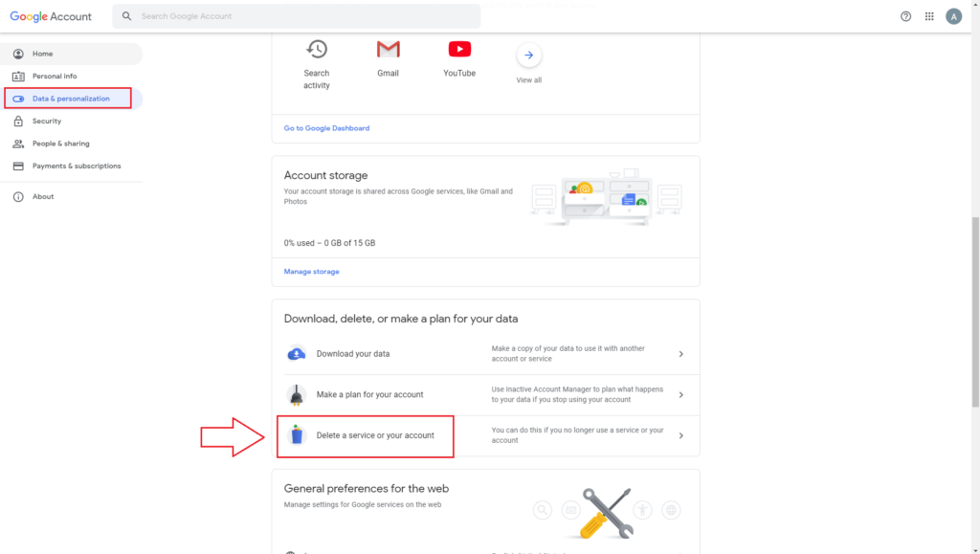This screenshot has width=980, height=554.
Task: Click the People & sharing icon
Action: pyautogui.click(x=18, y=144)
